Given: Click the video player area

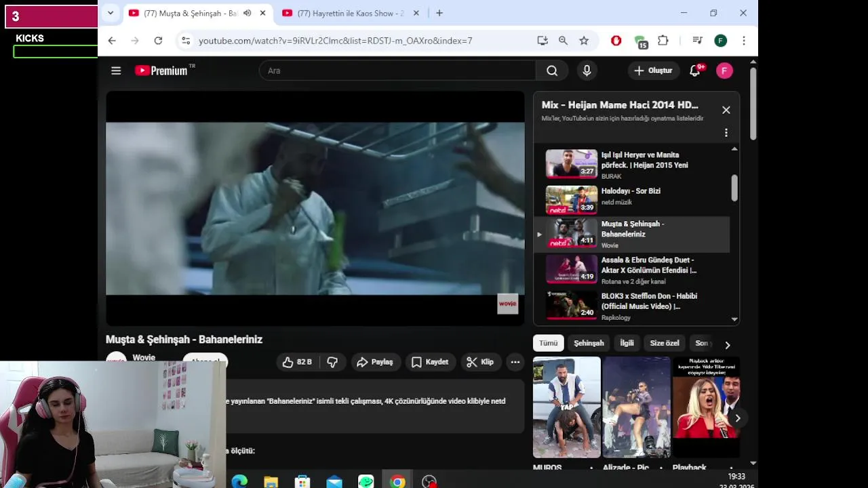Looking at the screenshot, I should tap(315, 209).
